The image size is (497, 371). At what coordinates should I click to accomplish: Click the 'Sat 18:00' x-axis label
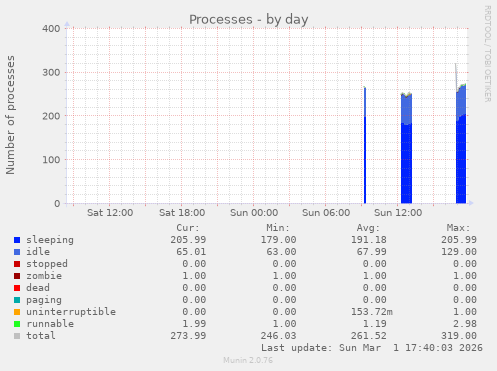(182, 213)
